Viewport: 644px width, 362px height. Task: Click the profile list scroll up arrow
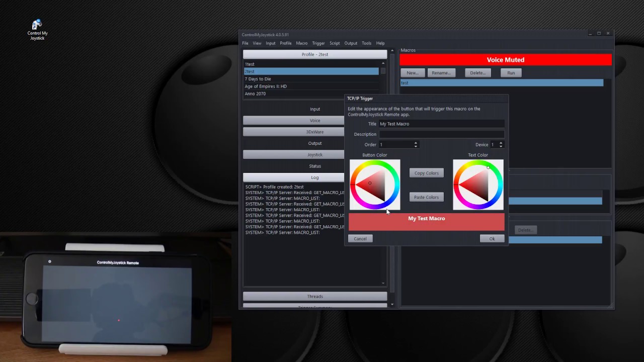tap(383, 63)
